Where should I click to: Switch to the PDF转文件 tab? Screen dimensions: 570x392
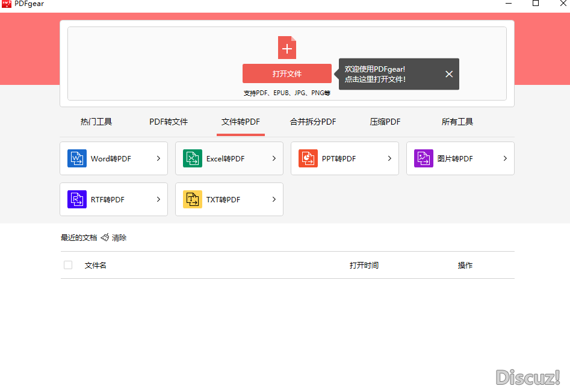coord(169,122)
